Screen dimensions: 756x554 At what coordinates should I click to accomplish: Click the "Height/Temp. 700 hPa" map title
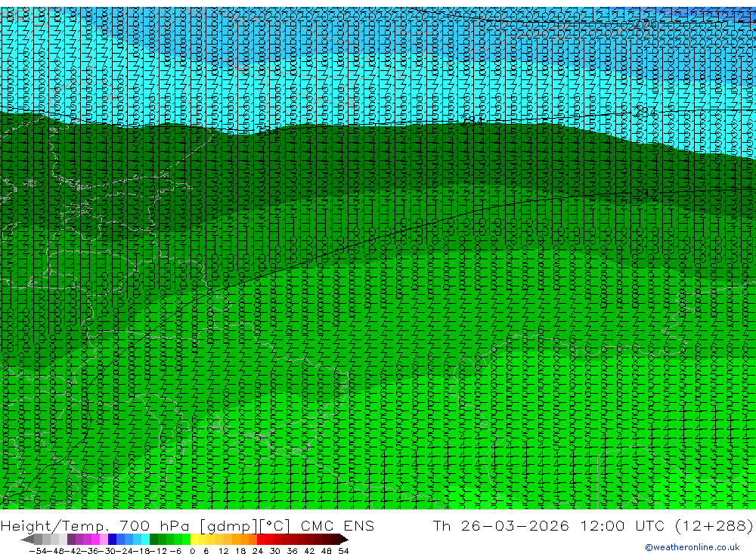click(x=97, y=526)
